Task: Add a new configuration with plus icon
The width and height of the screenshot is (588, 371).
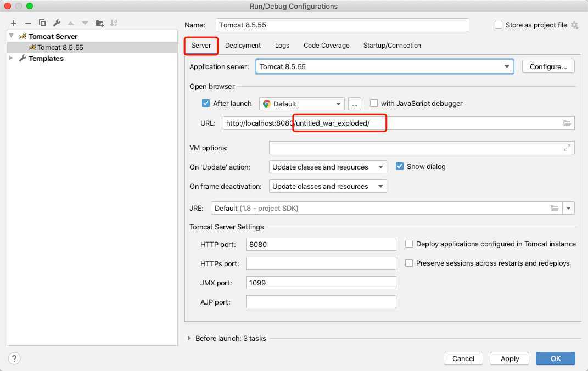Action: [14, 23]
